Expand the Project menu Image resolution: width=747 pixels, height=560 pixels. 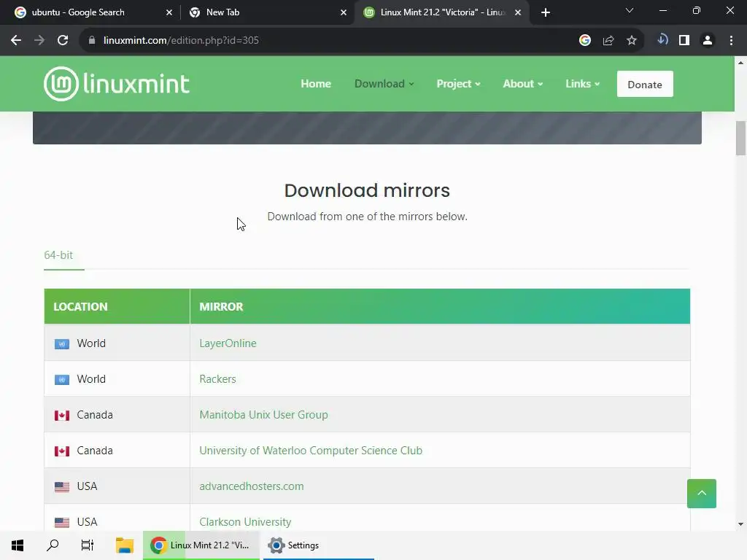tap(458, 84)
